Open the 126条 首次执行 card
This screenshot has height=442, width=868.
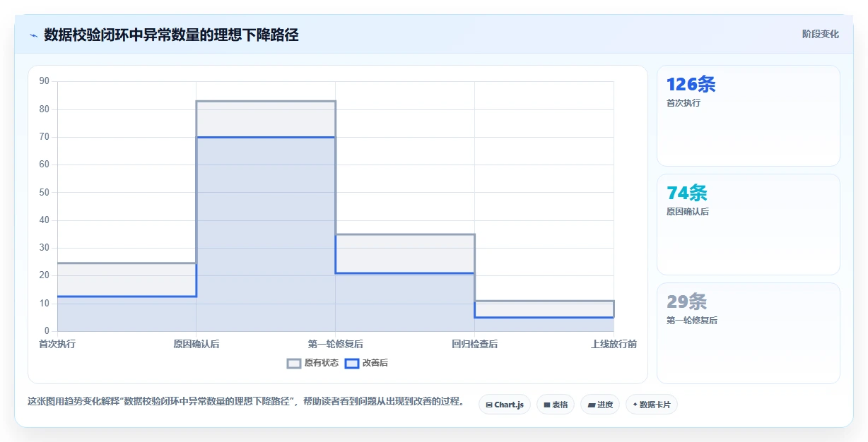[x=749, y=116]
